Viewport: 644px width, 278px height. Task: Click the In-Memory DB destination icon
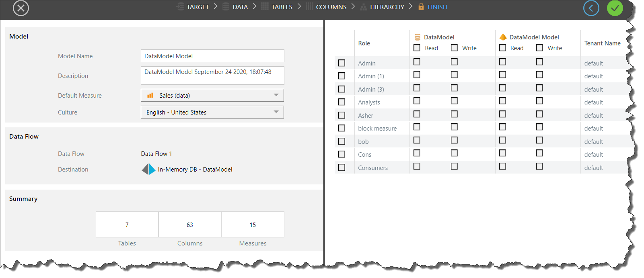coord(148,169)
